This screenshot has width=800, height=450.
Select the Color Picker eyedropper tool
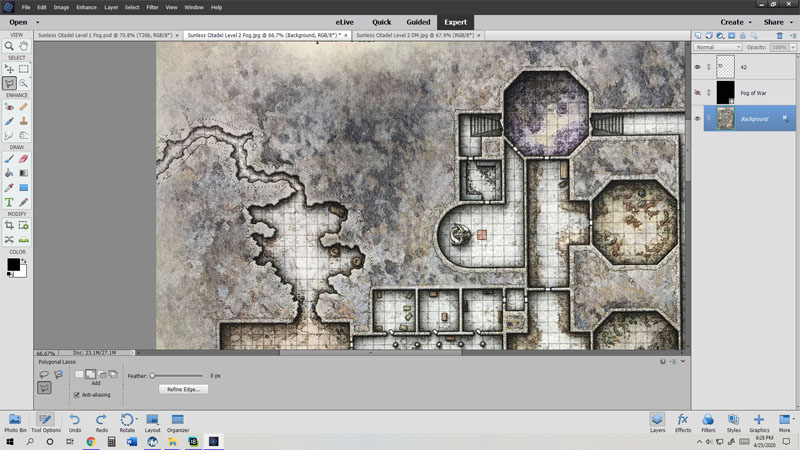click(x=9, y=188)
